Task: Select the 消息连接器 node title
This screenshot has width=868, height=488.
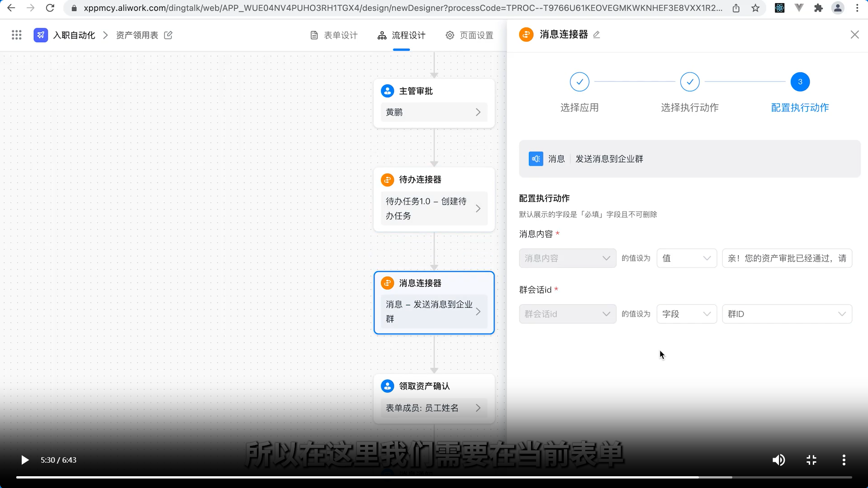Action: coord(420,283)
